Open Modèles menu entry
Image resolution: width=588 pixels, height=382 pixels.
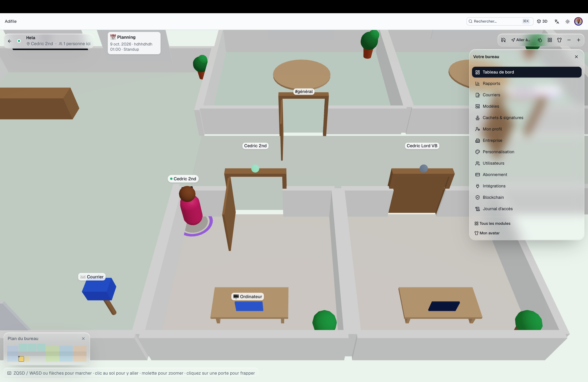526,106
